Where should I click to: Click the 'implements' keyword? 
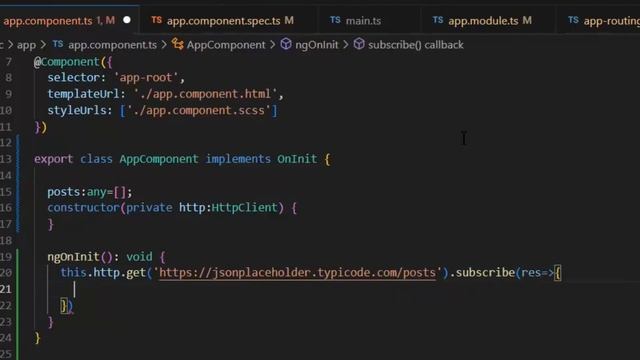(238, 159)
